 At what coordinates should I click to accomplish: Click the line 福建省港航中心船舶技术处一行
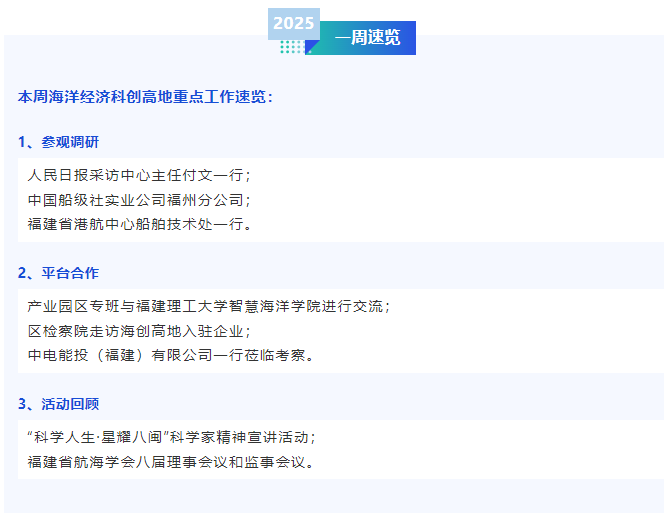click(140, 224)
